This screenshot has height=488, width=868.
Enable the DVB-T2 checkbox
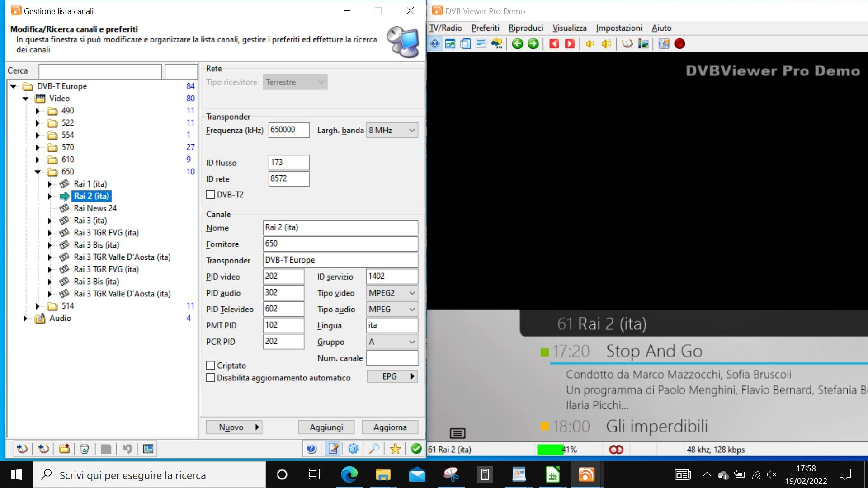[211, 195]
